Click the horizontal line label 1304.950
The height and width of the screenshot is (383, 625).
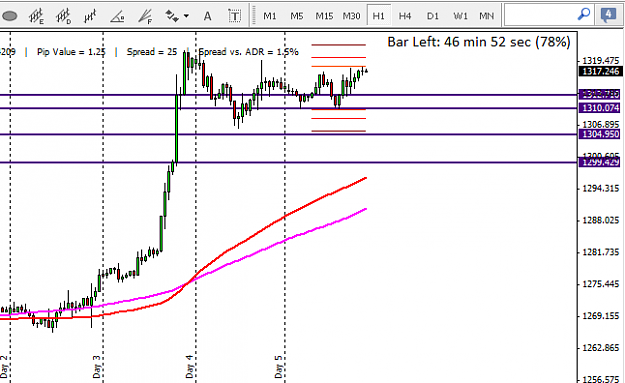[x=600, y=134]
